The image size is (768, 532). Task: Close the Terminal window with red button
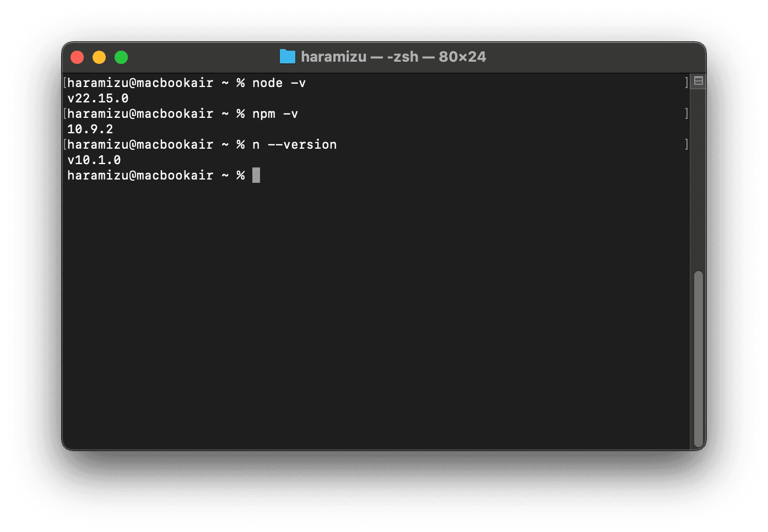(x=77, y=57)
